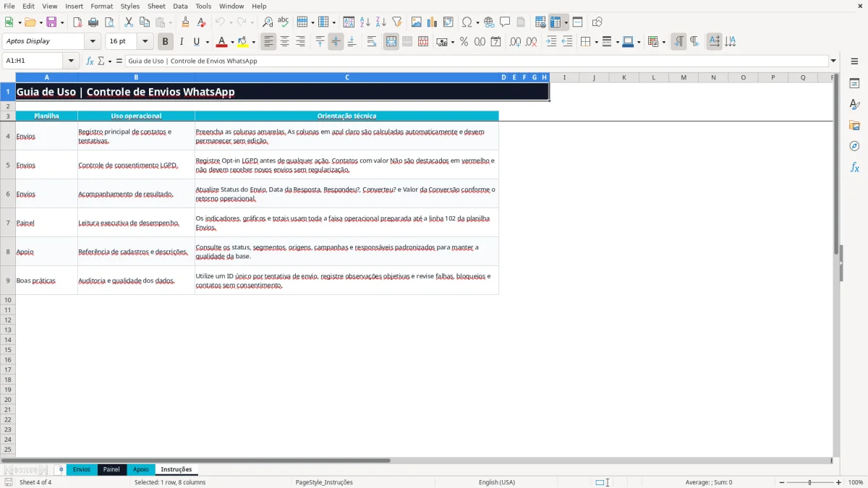
Task: Click the Print icon
Action: (x=93, y=22)
